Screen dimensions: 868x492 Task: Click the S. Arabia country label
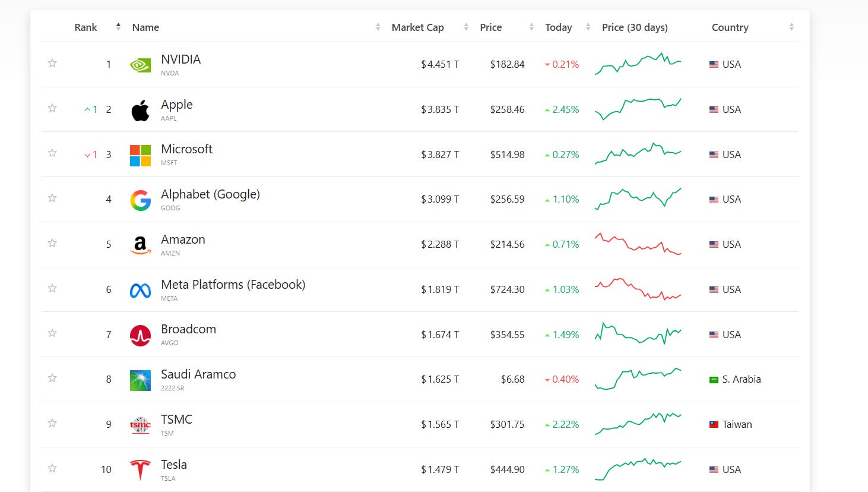[x=741, y=379]
